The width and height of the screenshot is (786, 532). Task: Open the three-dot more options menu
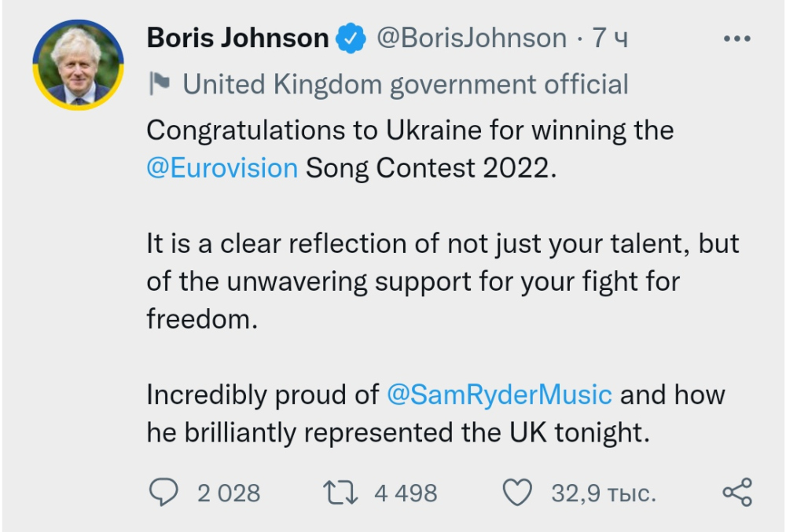point(736,38)
